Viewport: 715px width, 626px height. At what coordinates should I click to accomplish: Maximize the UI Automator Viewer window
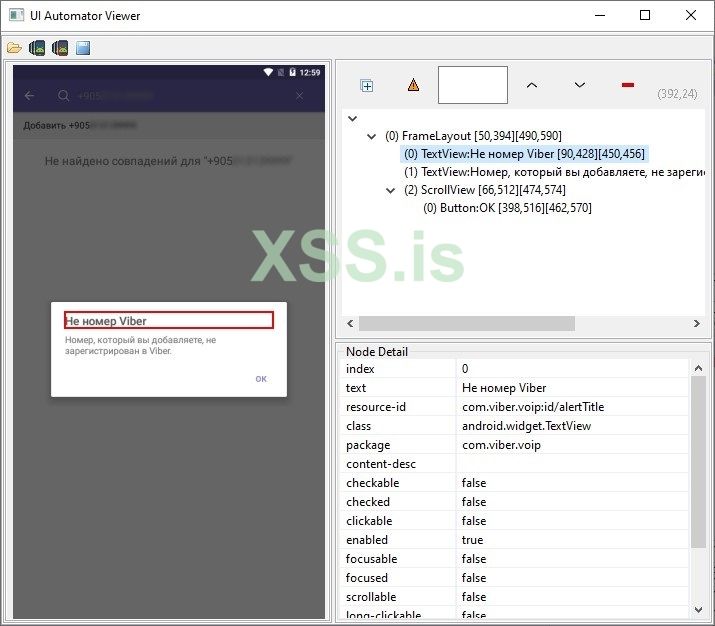(645, 15)
